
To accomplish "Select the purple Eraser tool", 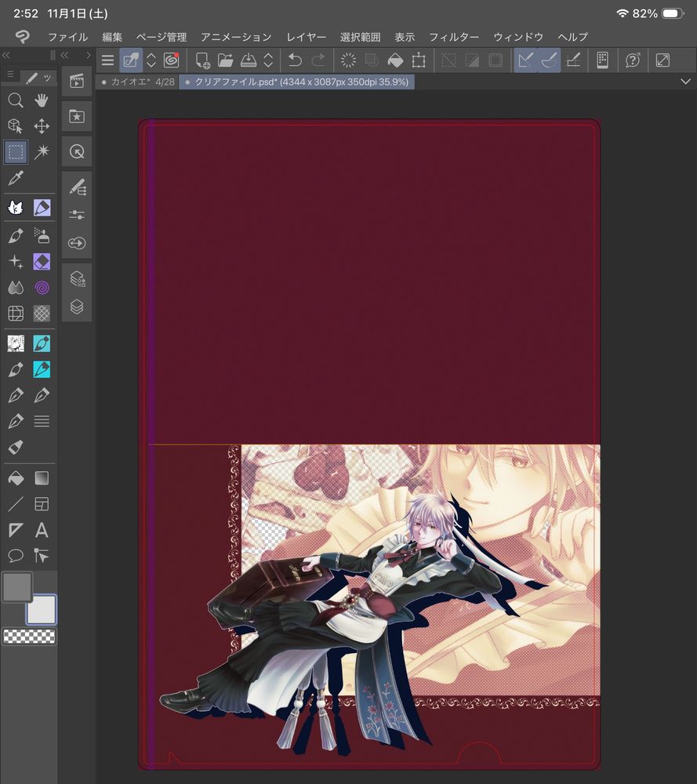I will (42, 262).
